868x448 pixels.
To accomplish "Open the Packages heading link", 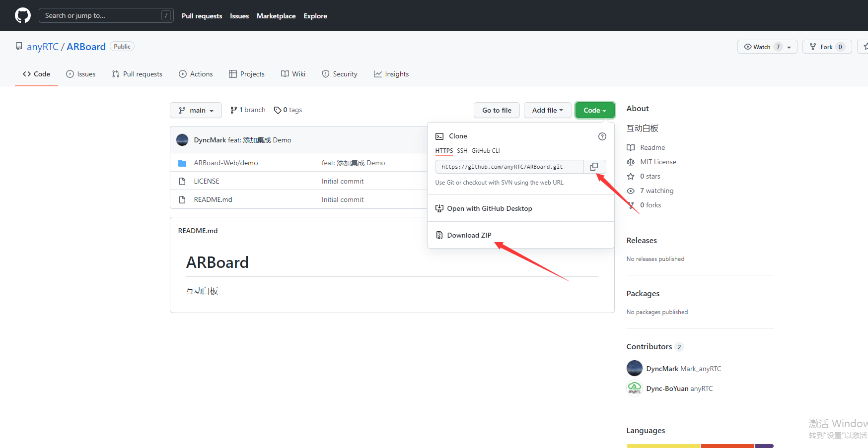I will pos(643,294).
